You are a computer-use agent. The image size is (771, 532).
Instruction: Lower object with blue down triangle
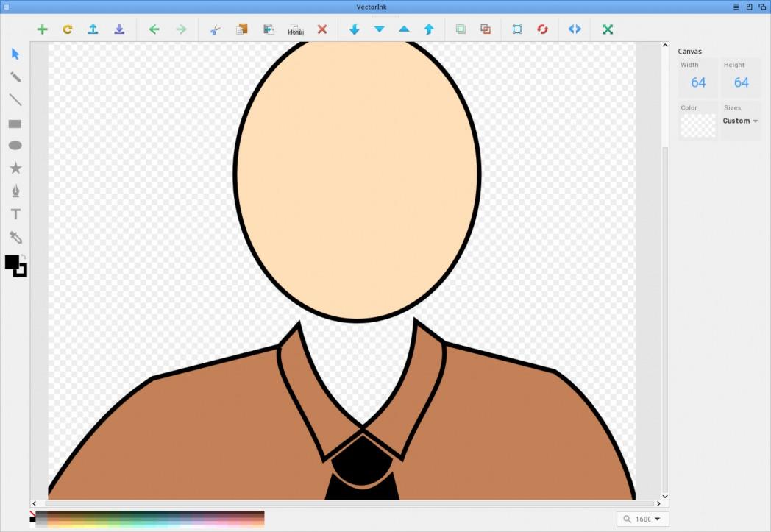click(x=379, y=29)
